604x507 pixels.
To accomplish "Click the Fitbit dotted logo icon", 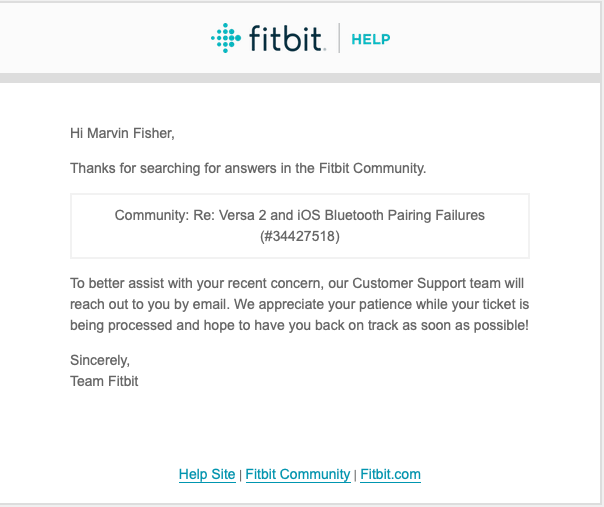I will (226, 38).
